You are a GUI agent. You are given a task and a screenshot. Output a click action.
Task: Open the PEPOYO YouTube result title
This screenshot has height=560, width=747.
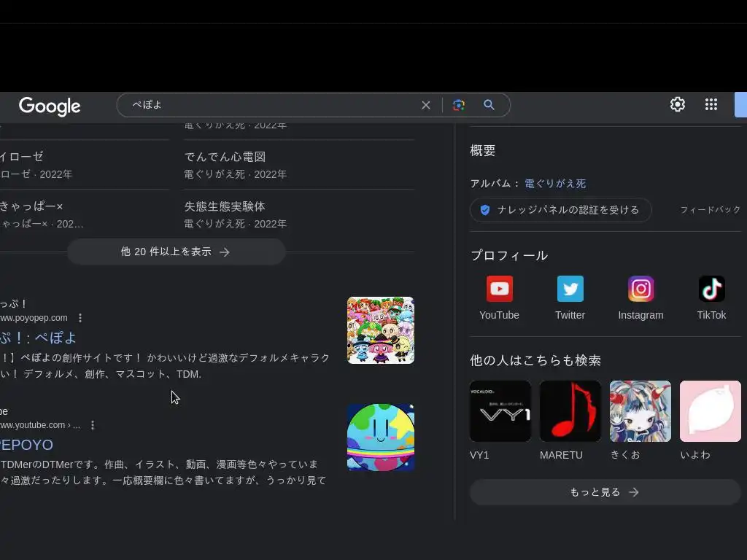pyautogui.click(x=27, y=445)
